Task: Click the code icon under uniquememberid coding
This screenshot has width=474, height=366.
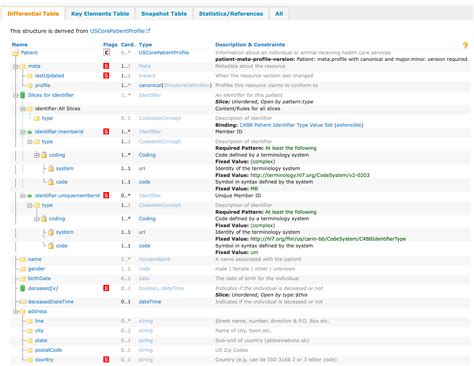Action: tap(51, 246)
